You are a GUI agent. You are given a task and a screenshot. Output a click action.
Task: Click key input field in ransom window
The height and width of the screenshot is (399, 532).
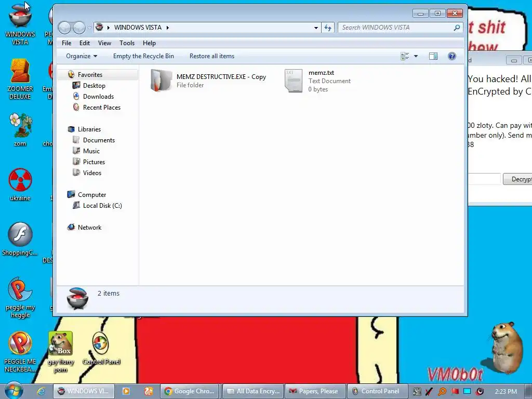coord(484,179)
